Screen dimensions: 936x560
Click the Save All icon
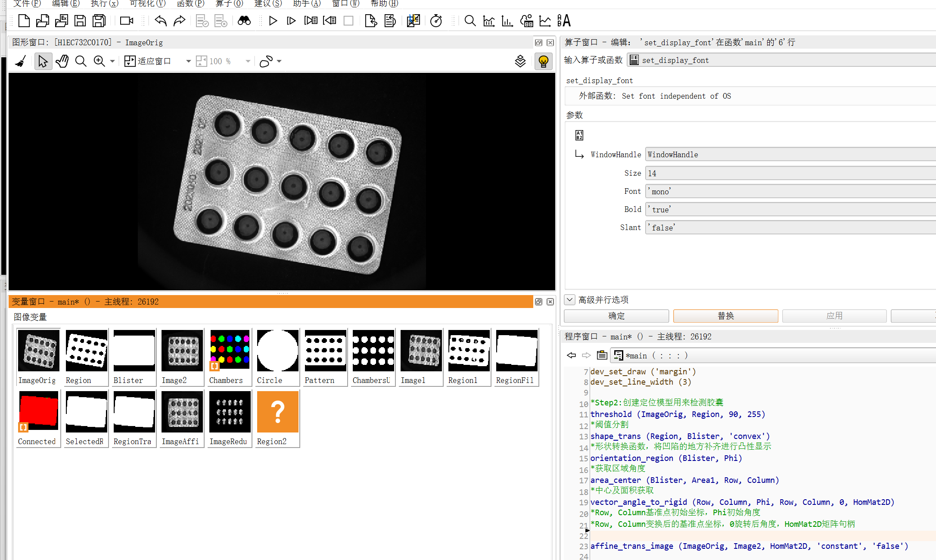tap(99, 21)
